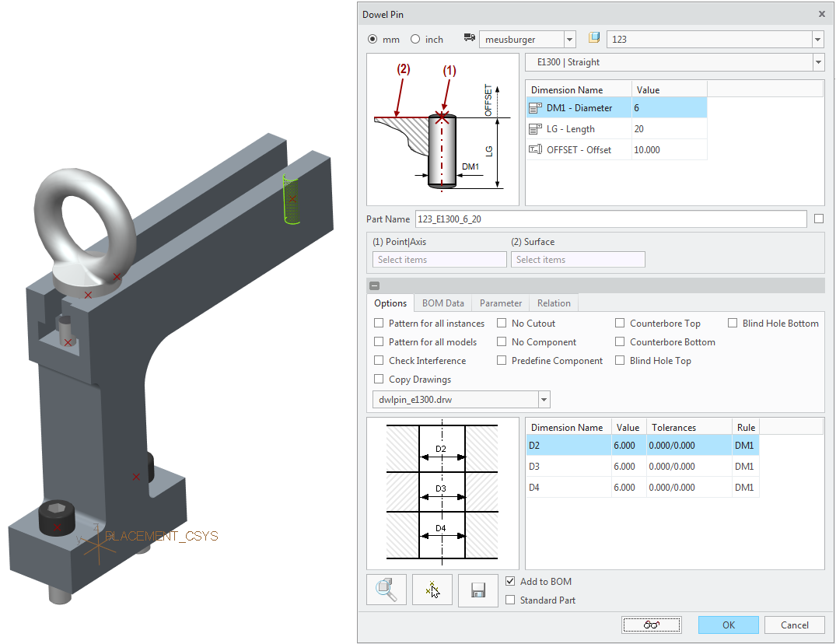Click the magnifier preview icon button
This screenshot has width=836, height=644.
point(386,590)
